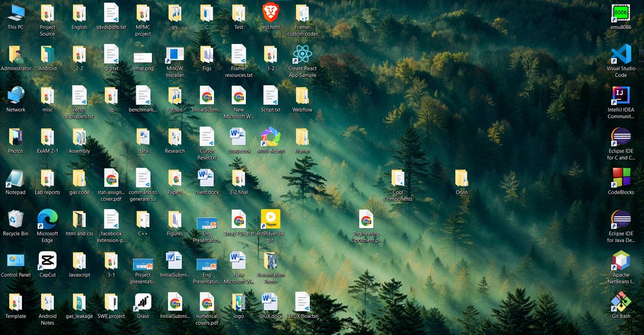Open the Network icon
Image resolution: width=644 pixels, height=335 pixels.
pos(16,99)
